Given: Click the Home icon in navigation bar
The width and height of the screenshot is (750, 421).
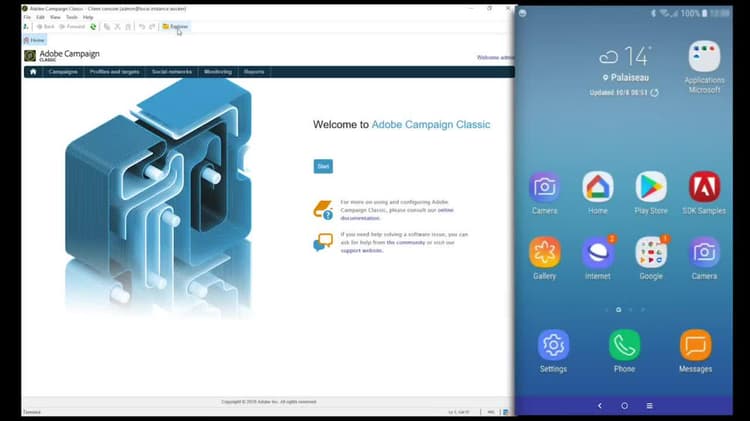Looking at the screenshot, I should pyautogui.click(x=33, y=72).
